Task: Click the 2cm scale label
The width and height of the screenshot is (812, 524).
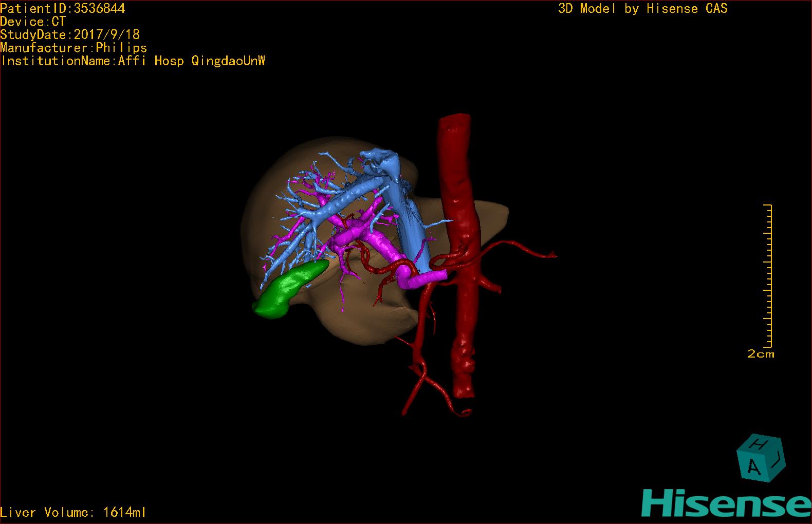Action: [x=761, y=354]
